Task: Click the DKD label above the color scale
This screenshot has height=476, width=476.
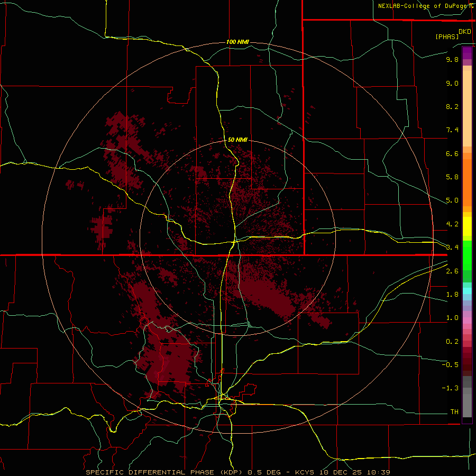Action: pyautogui.click(x=465, y=32)
